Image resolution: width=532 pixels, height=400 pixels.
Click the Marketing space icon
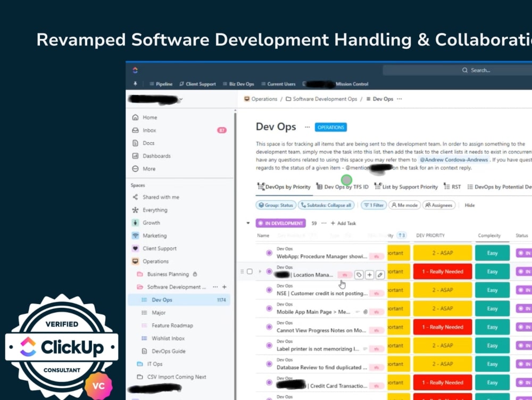point(135,235)
